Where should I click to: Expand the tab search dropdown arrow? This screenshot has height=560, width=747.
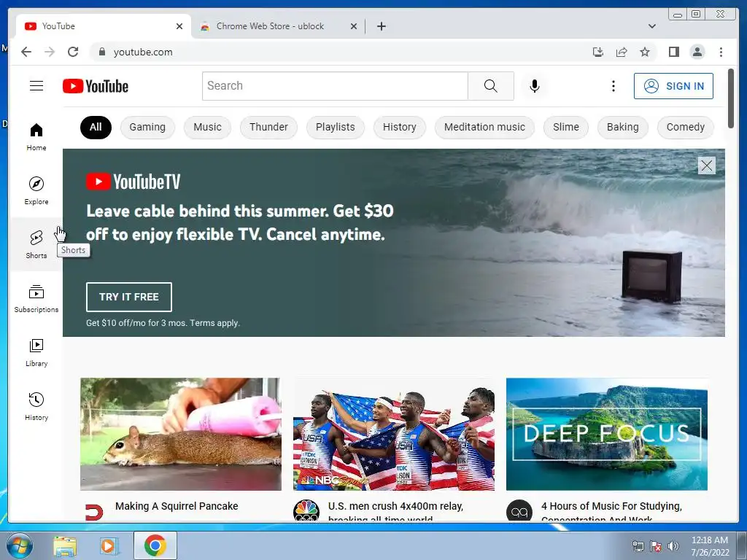tap(652, 26)
